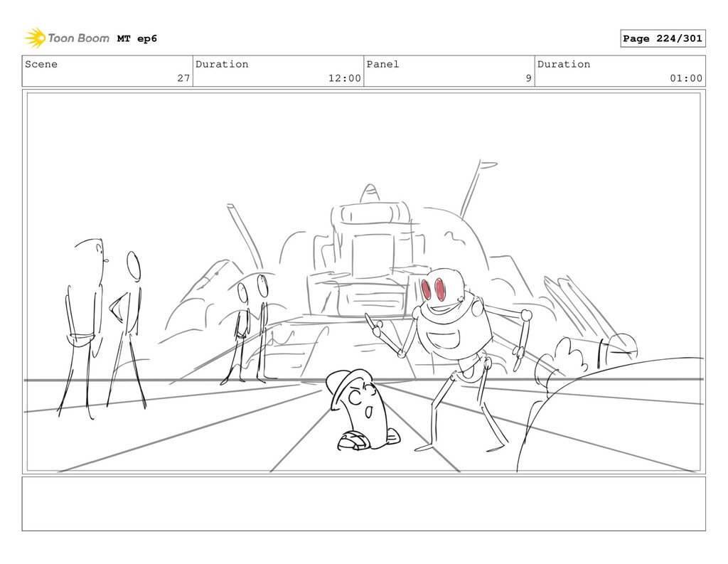This screenshot has width=728, height=564.
Task: Select the 'MT ep6' project title text
Action: tap(137, 38)
